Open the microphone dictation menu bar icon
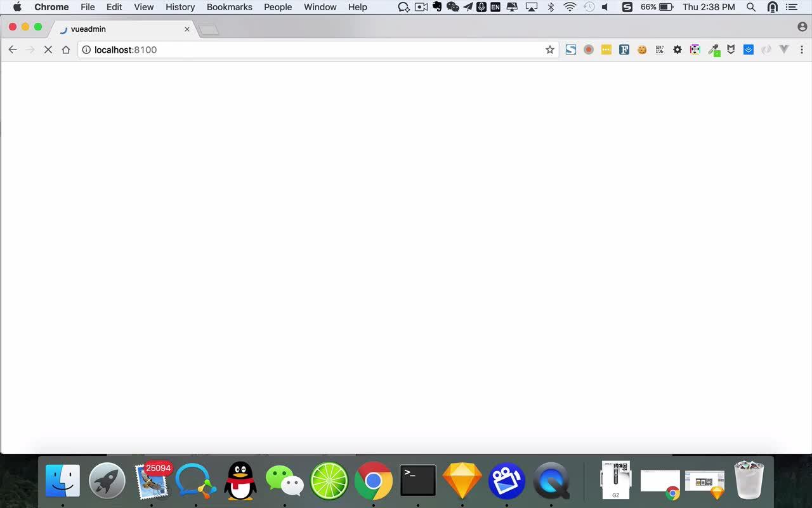 click(481, 7)
